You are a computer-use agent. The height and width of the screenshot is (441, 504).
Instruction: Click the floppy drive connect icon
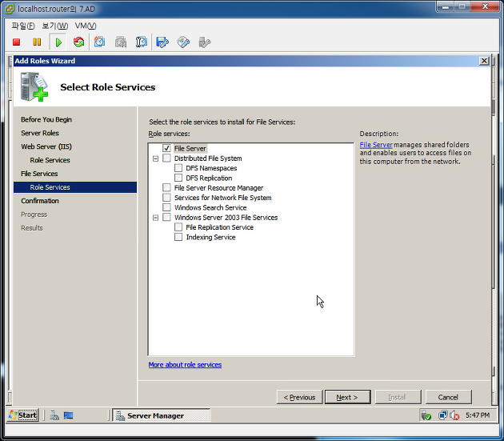162,42
